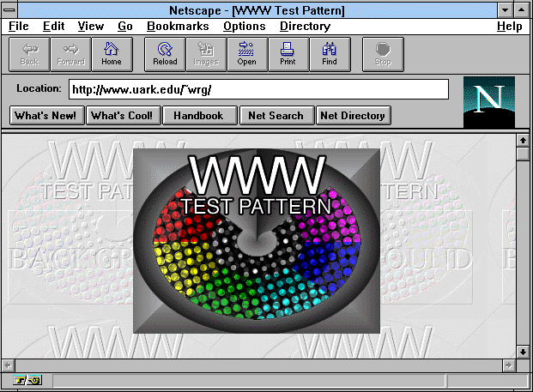Image resolution: width=533 pixels, height=392 pixels.
Task: Click the Location URL field
Action: click(258, 89)
